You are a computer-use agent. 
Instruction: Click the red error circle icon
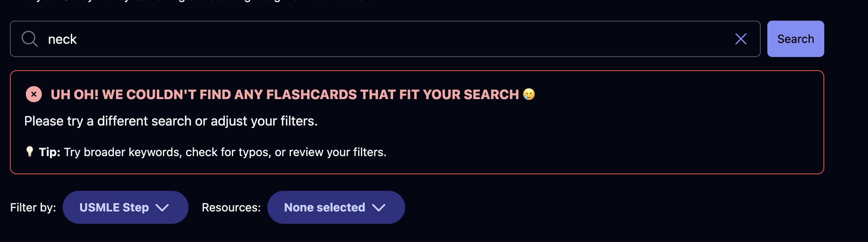pos(34,95)
